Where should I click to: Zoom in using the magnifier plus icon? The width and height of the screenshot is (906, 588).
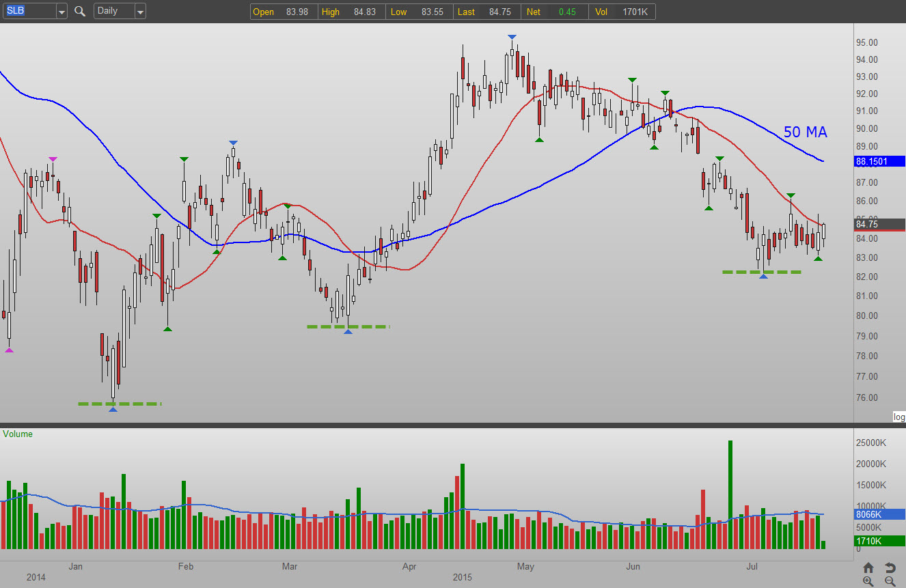[868, 581]
